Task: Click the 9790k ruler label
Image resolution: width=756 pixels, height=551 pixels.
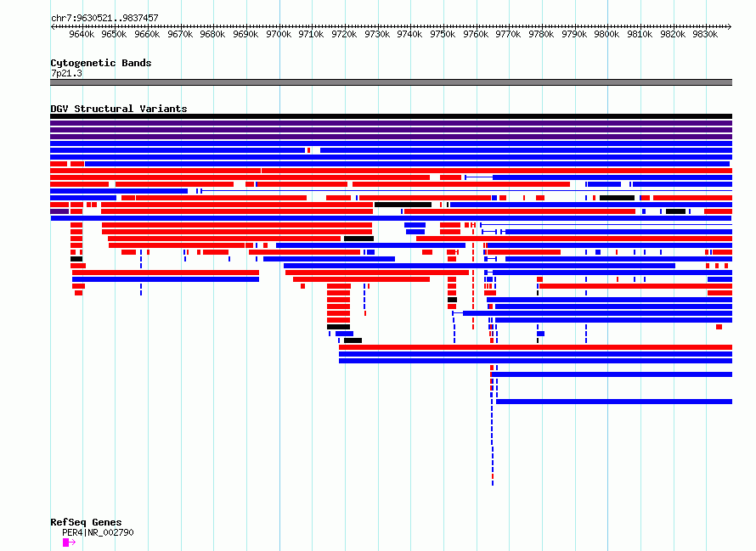Action: click(x=574, y=34)
